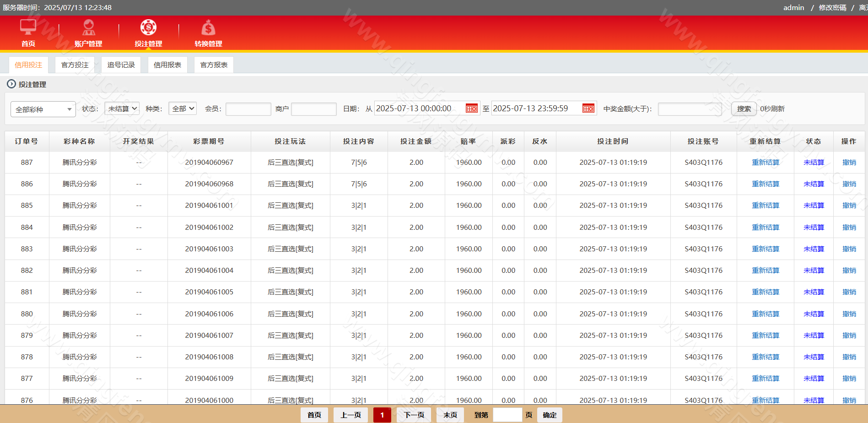This screenshot has width=868, height=423.
Task: Click 修改密码 link in top bar
Action: [x=832, y=8]
